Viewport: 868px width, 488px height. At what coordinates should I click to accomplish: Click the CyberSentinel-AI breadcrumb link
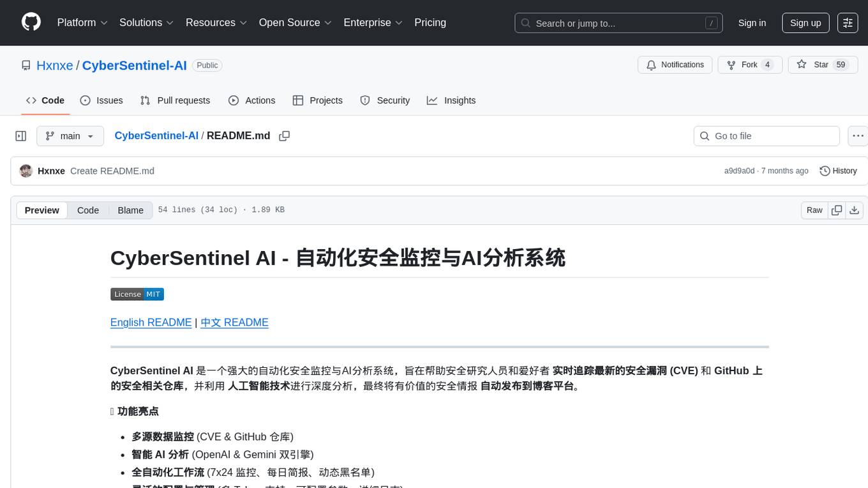click(x=156, y=135)
